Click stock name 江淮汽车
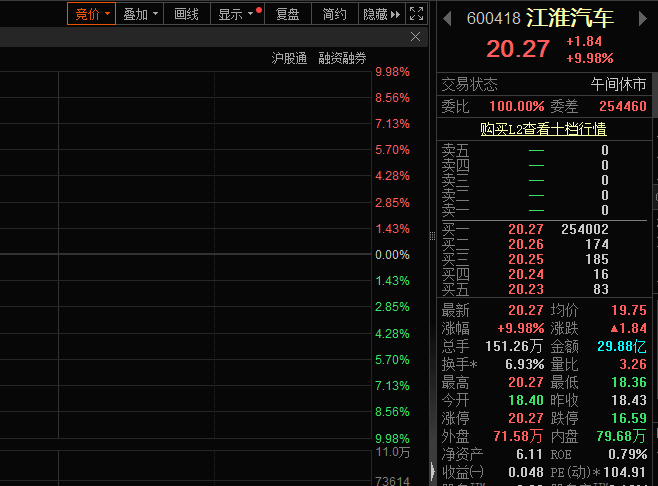The height and width of the screenshot is (486, 658). pyautogui.click(x=570, y=18)
